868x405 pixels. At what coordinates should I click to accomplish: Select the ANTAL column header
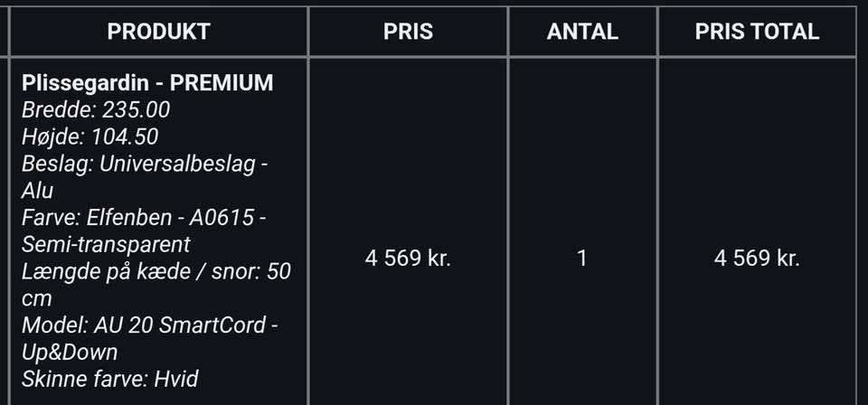(x=582, y=32)
